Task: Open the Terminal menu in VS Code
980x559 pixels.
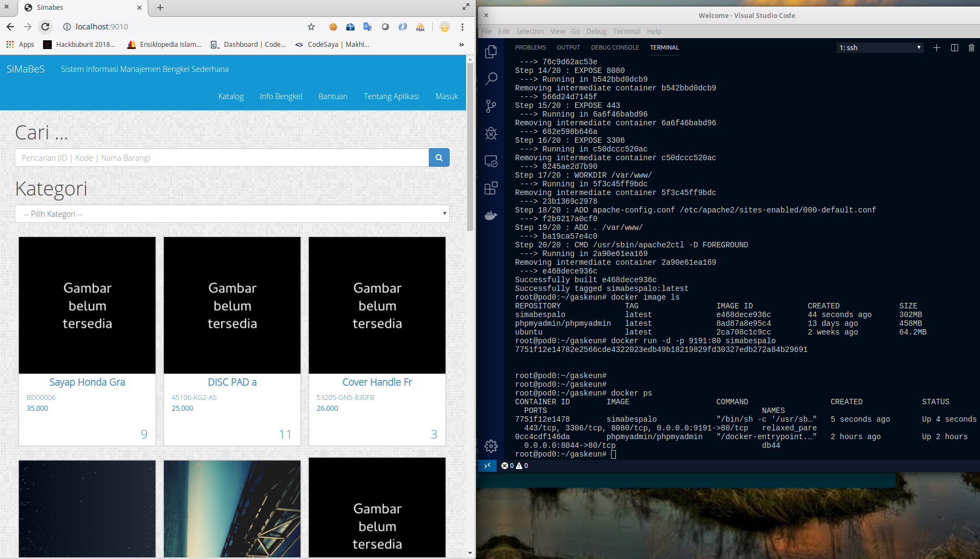Action: click(626, 32)
